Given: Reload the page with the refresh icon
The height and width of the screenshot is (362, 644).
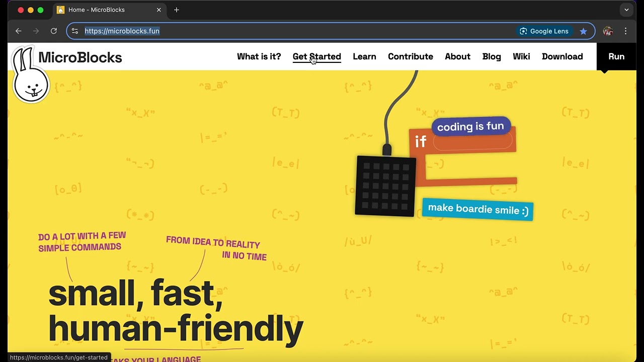Looking at the screenshot, I should 54,31.
